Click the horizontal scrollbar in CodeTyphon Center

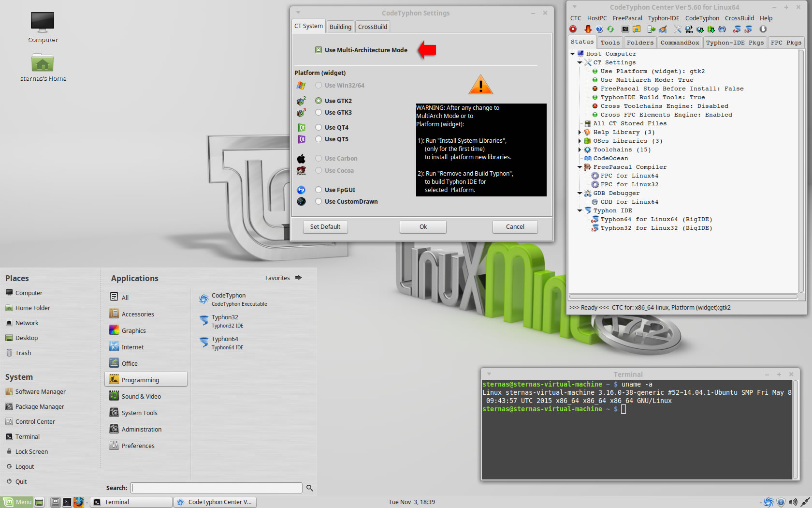[x=683, y=296]
